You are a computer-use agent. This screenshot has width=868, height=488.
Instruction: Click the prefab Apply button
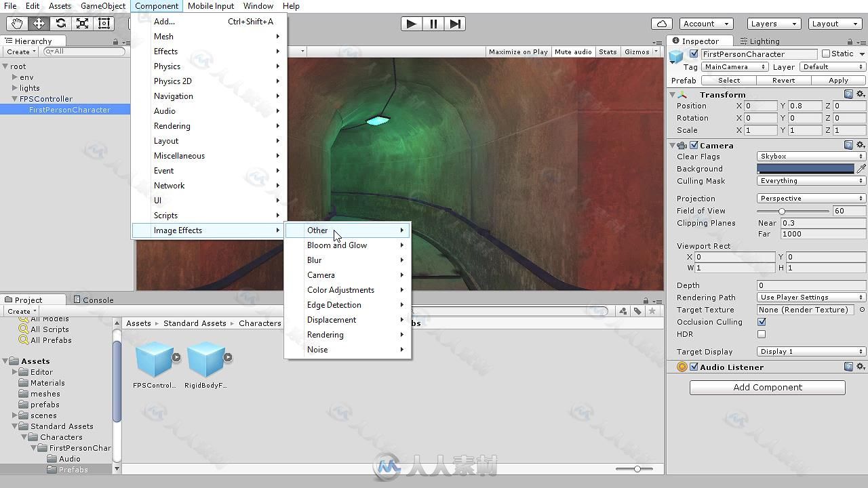[839, 81]
